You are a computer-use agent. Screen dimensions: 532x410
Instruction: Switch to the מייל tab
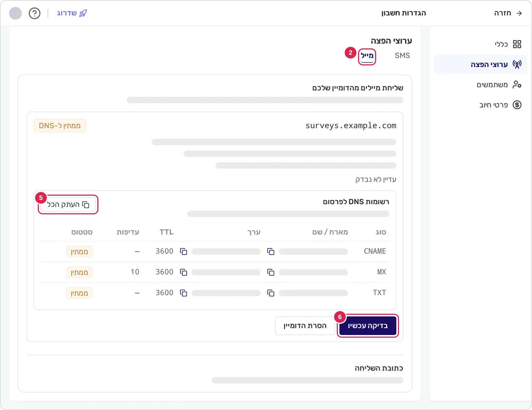click(x=367, y=56)
